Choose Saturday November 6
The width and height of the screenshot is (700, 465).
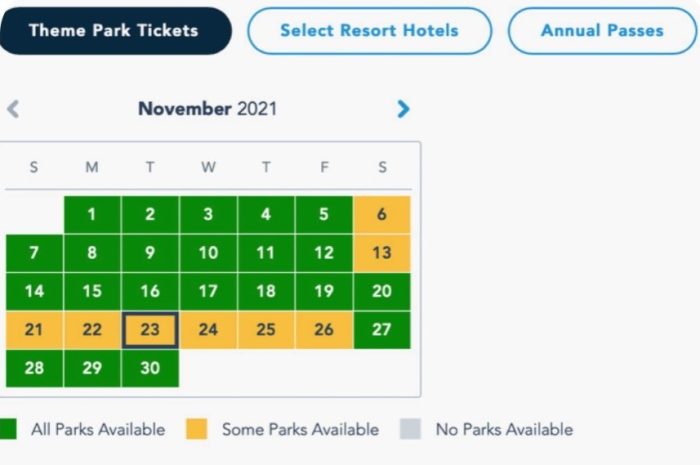click(x=382, y=214)
